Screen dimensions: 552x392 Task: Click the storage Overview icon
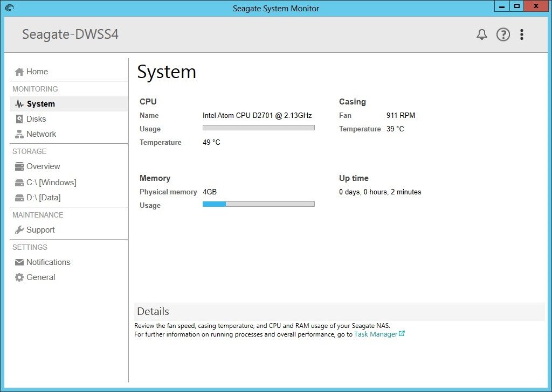click(19, 166)
